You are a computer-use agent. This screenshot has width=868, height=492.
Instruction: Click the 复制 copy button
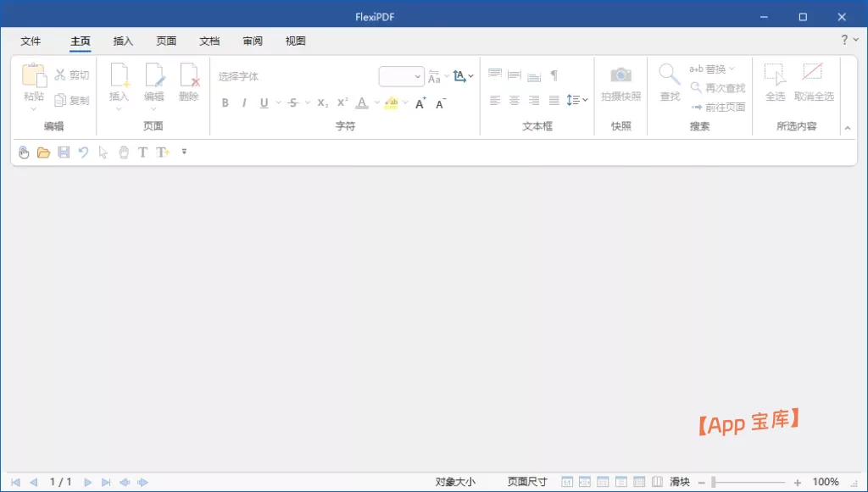tap(72, 100)
